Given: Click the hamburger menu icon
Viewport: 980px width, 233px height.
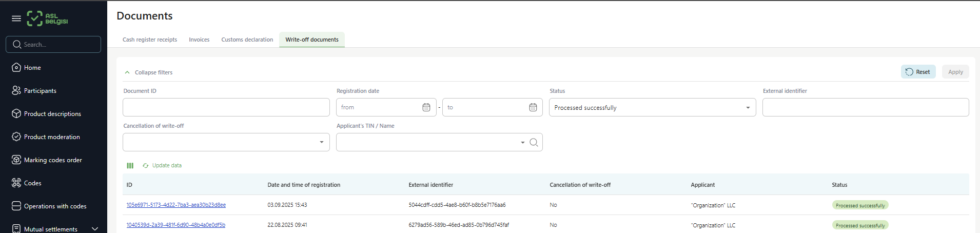Looking at the screenshot, I should click(x=16, y=18).
